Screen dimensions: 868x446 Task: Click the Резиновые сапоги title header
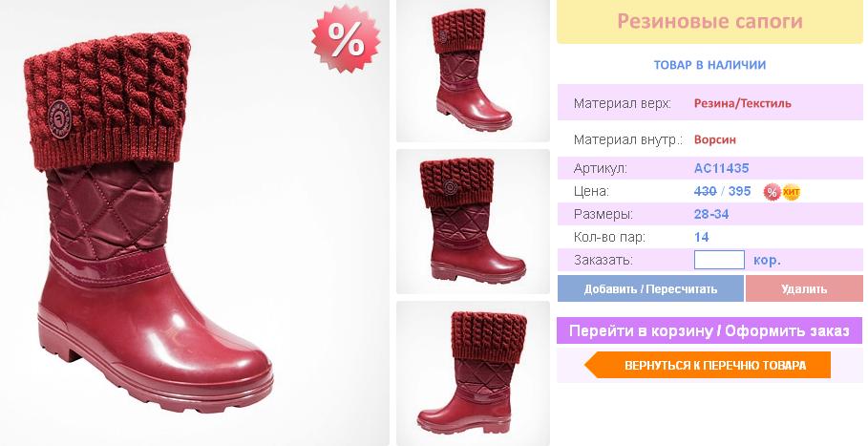709,22
